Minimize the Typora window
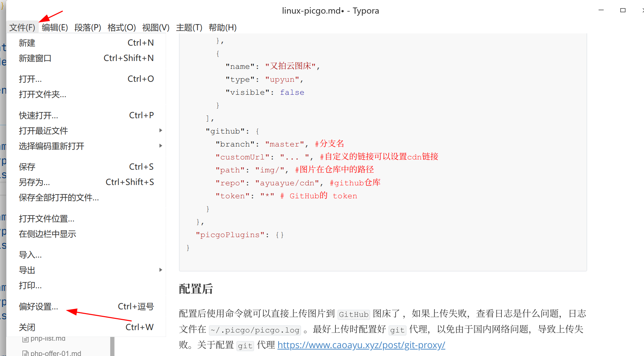 point(601,10)
